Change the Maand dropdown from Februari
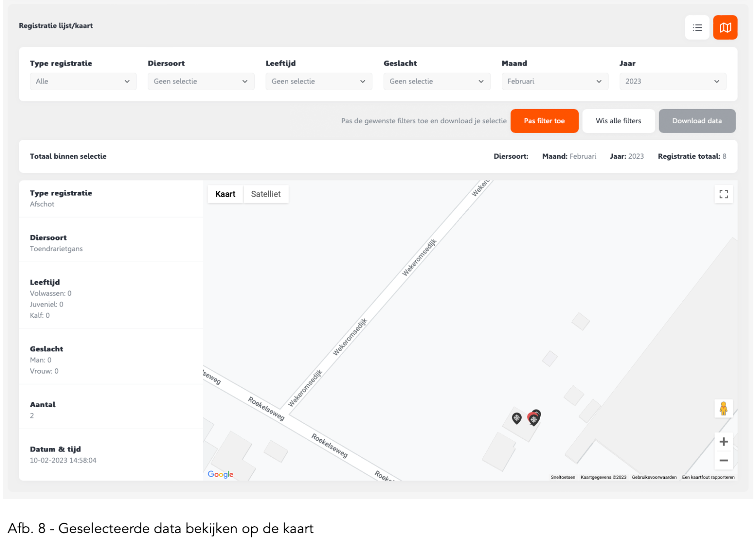This screenshot has width=756, height=546. pos(555,81)
